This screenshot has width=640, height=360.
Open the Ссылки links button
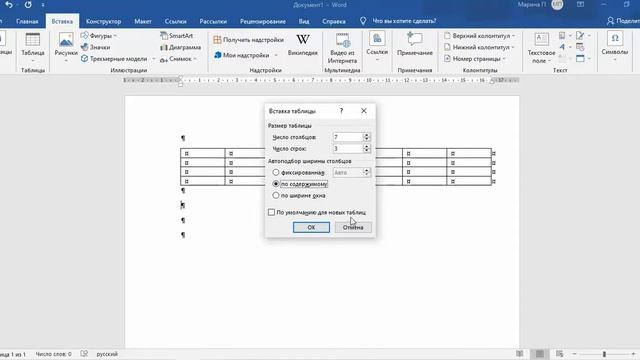coord(377,47)
